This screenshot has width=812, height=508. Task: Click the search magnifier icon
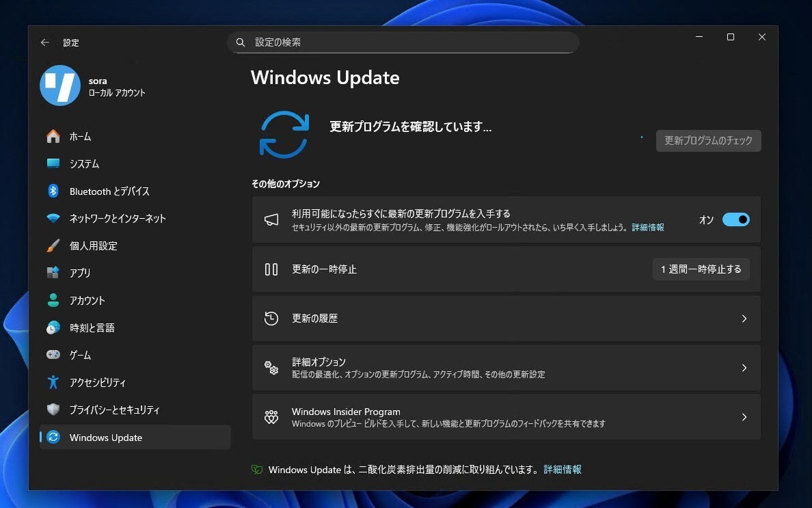click(x=241, y=42)
